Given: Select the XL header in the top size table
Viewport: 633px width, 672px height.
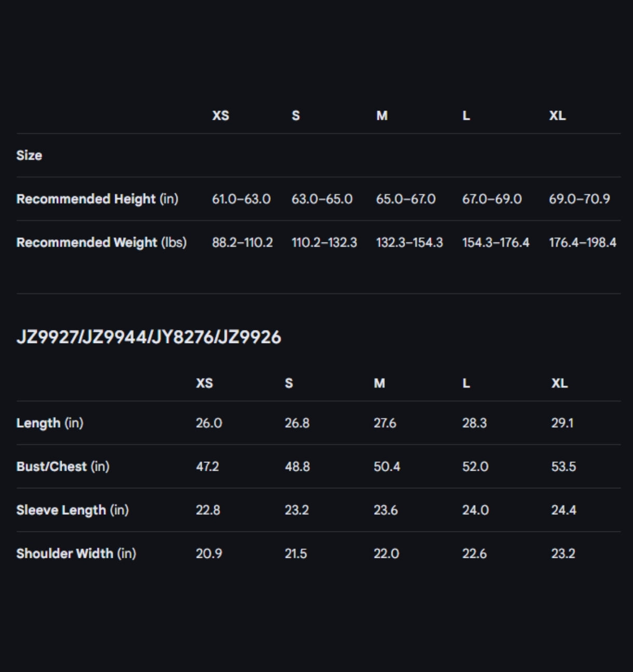Looking at the screenshot, I should [x=557, y=116].
